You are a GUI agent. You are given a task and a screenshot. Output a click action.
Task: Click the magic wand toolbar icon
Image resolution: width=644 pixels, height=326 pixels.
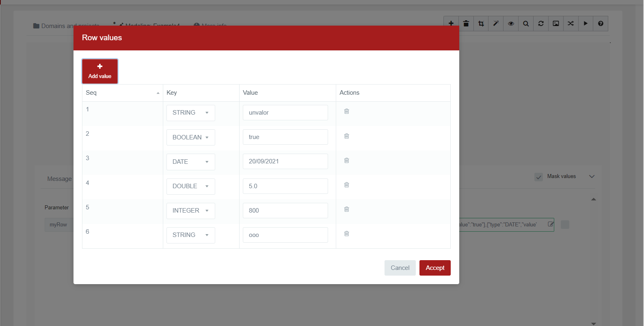[x=496, y=24]
